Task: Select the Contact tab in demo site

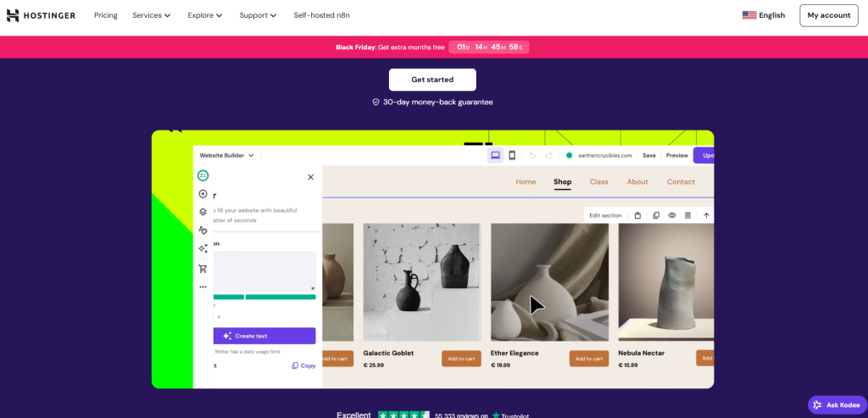Action: point(681,181)
